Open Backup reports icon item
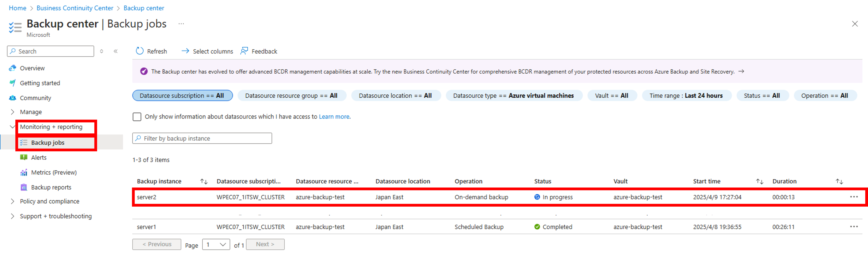868x256 pixels. (24, 187)
